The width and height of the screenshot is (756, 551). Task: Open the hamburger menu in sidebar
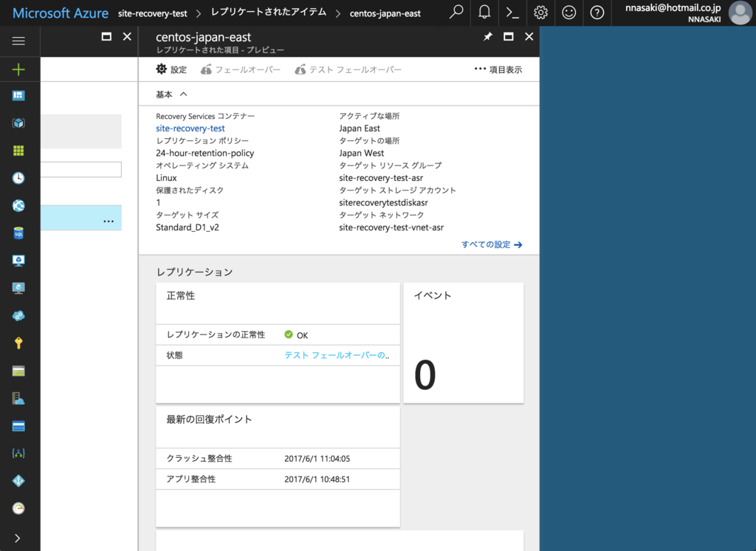(18, 41)
